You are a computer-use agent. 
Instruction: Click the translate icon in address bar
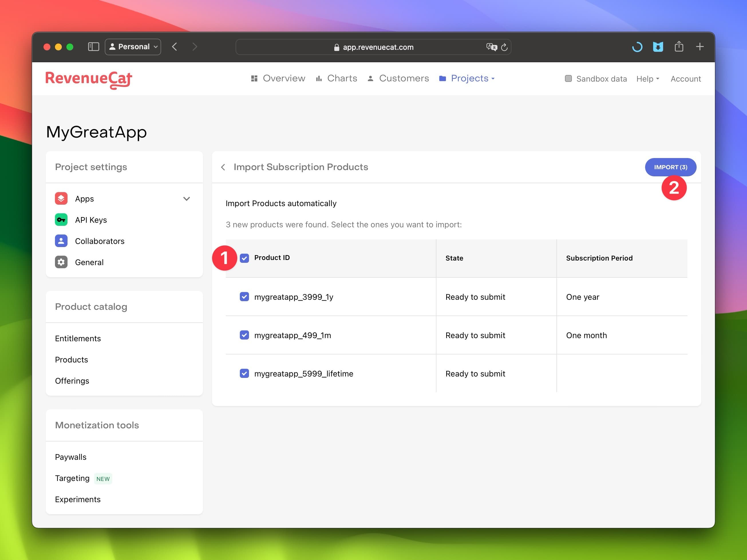pyautogui.click(x=491, y=47)
